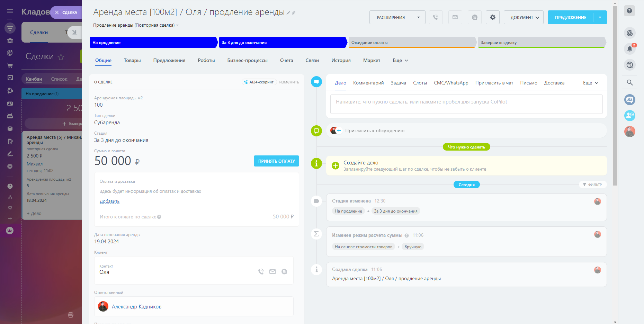Select the Ожидание оплаты stage
The image size is (644, 324).
411,43
